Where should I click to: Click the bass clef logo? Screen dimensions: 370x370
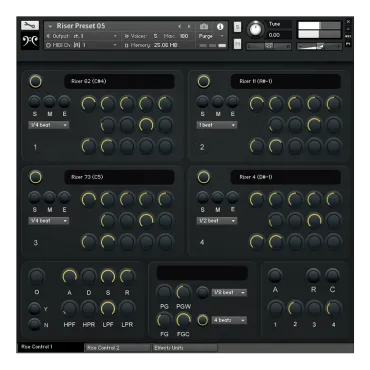[30, 41]
